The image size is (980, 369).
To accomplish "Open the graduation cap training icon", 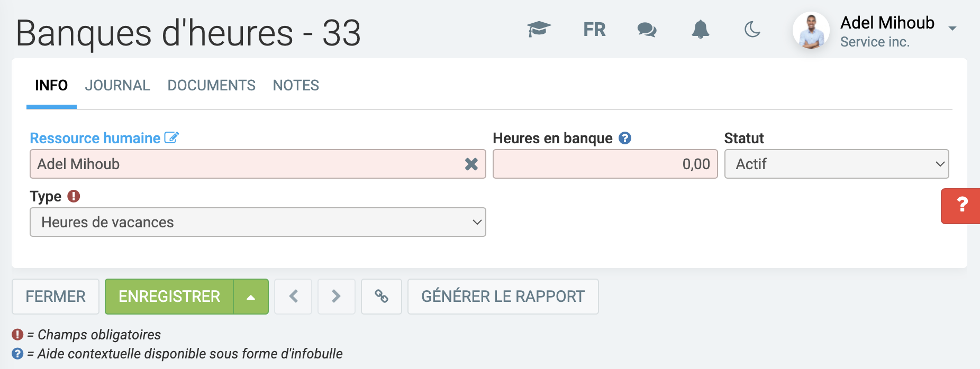I will pyautogui.click(x=539, y=30).
